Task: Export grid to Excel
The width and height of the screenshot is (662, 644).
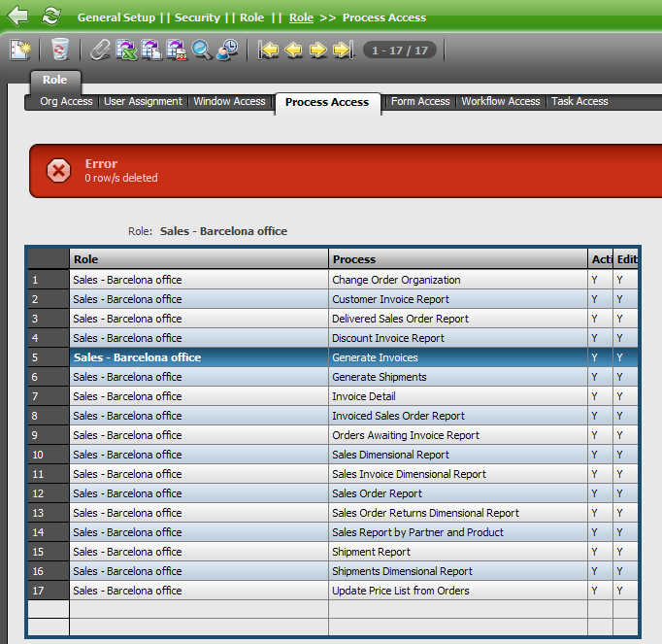Action: click(x=126, y=50)
